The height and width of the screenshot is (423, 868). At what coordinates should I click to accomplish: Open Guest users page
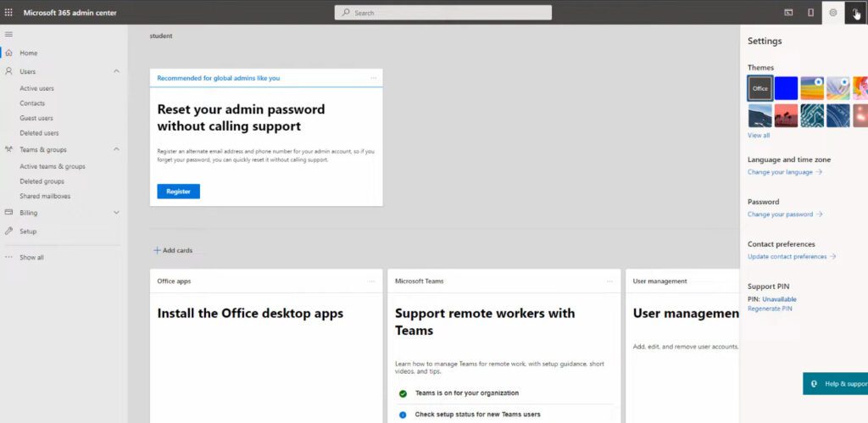tap(36, 118)
